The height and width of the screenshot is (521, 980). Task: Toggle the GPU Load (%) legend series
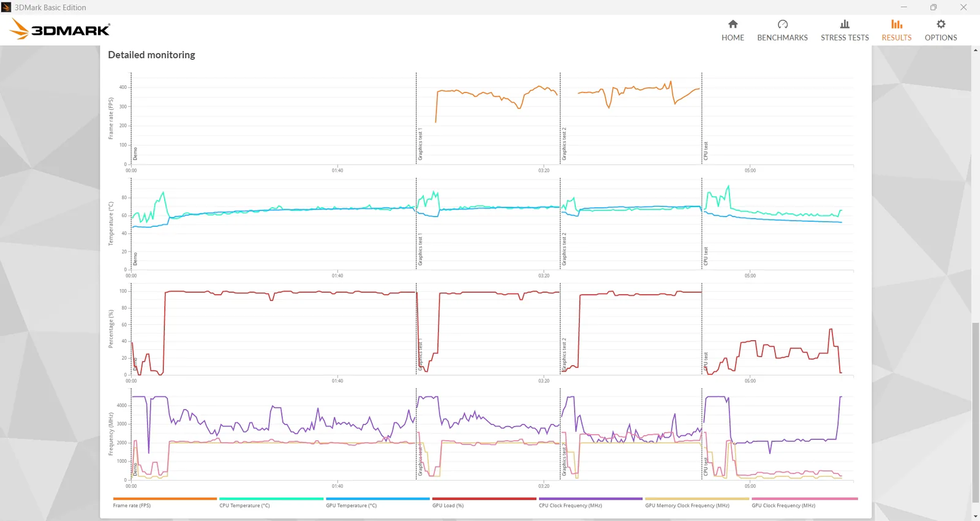(448, 506)
